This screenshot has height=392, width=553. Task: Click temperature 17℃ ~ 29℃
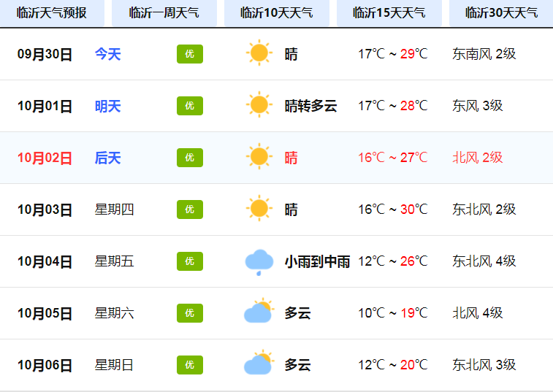point(393,54)
